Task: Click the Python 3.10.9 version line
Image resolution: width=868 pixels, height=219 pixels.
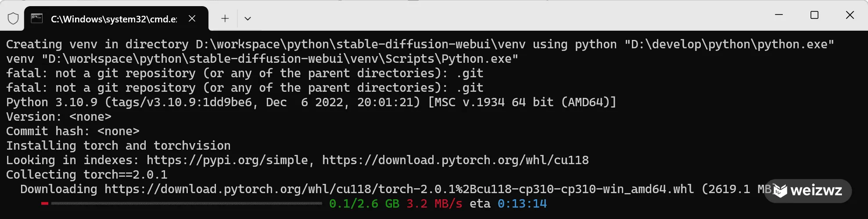Action: (311, 102)
